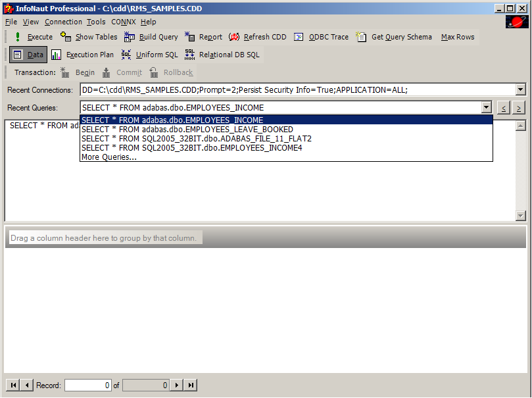Click the query editor scrollbar down arrow

point(521,216)
